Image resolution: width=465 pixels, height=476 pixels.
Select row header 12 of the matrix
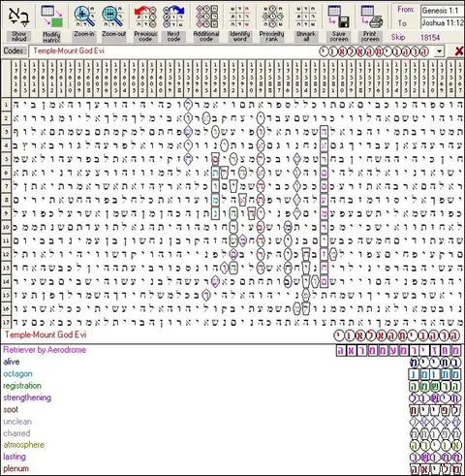(6, 254)
